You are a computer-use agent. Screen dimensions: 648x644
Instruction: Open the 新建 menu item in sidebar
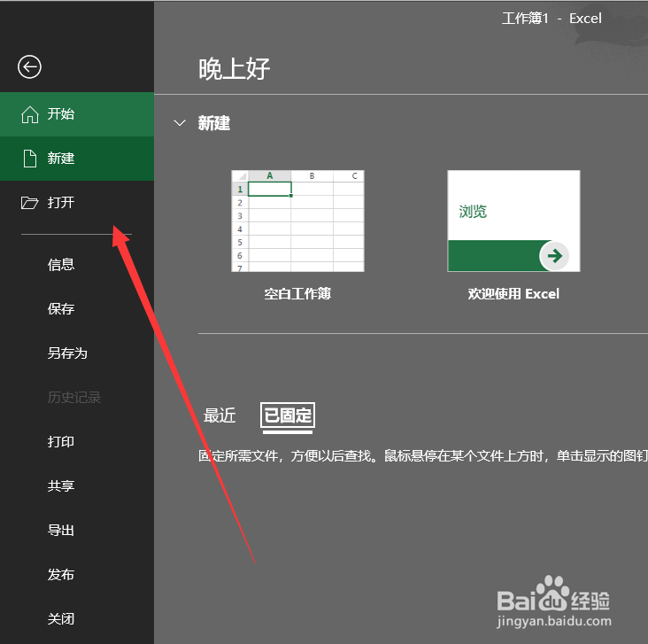coord(77,159)
